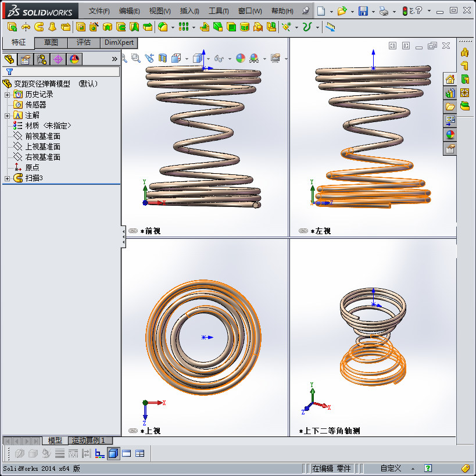Select the Shell tool
Image resolution: width=476 pixels, height=476 pixels.
click(x=231, y=27)
